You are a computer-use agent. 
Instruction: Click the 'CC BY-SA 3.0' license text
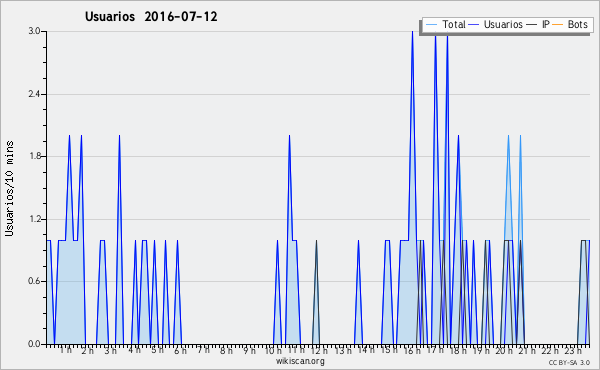[569, 363]
